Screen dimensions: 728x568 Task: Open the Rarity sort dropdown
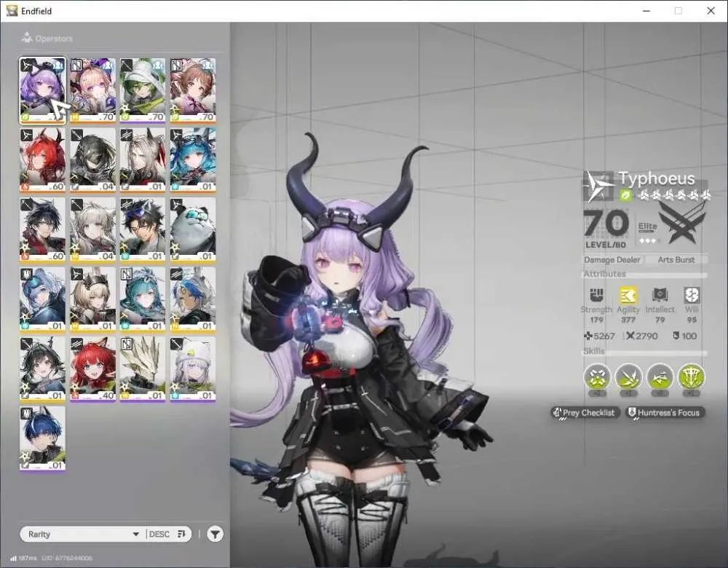(84, 534)
